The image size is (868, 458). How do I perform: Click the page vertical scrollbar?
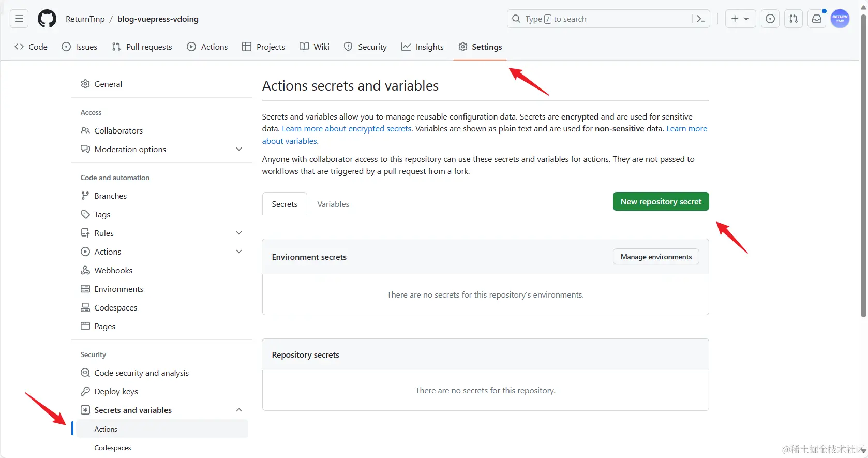click(863, 166)
